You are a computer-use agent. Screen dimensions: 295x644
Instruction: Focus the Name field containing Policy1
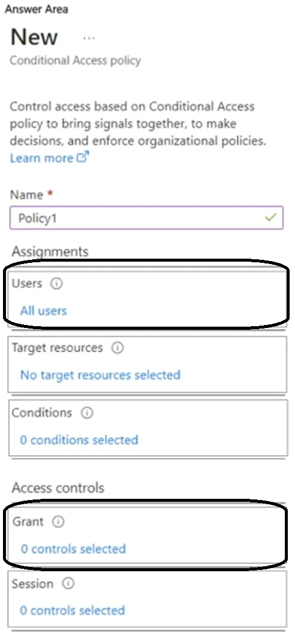146,217
